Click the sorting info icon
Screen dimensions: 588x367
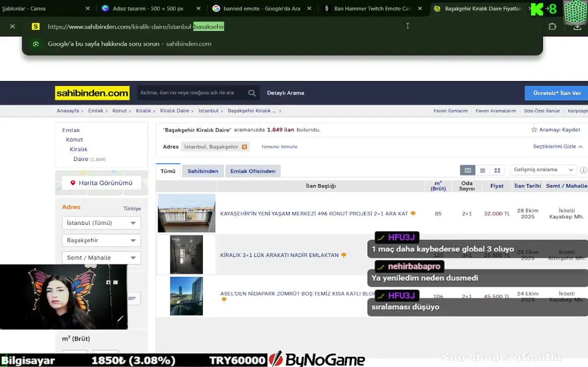(583, 170)
